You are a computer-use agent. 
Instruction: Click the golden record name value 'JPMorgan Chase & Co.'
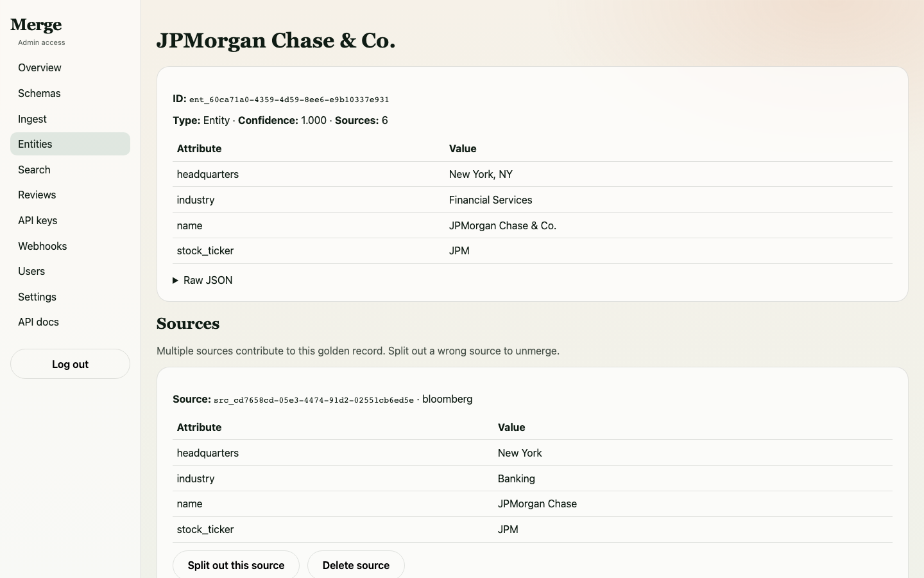(502, 225)
